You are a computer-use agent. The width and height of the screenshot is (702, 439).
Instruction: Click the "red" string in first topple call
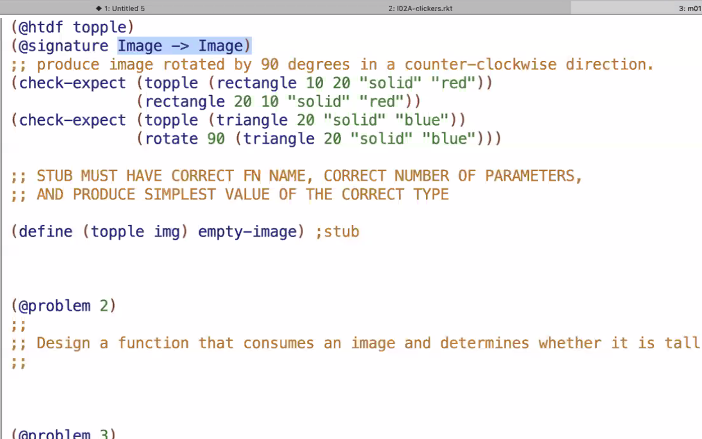455,83
